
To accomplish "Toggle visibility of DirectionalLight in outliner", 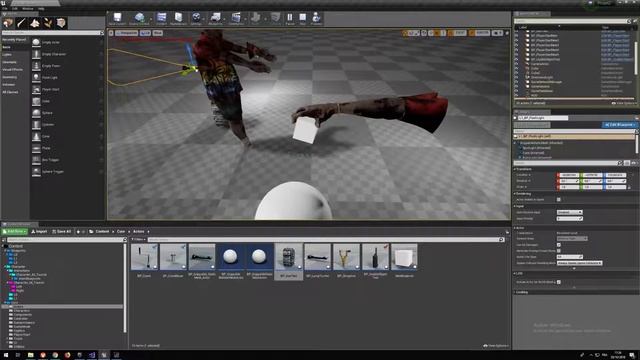I will point(516,77).
